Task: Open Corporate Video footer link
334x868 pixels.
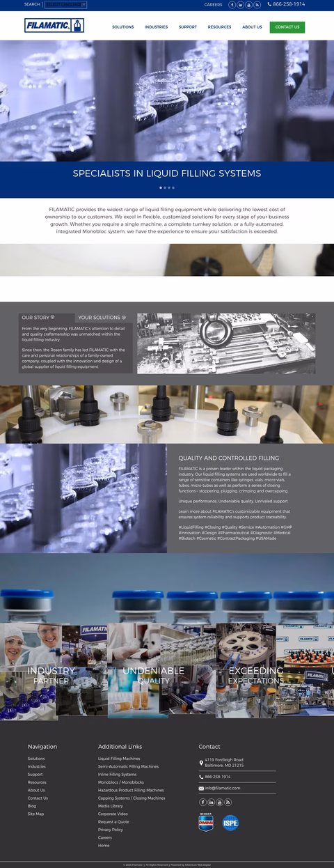Action: point(113,814)
